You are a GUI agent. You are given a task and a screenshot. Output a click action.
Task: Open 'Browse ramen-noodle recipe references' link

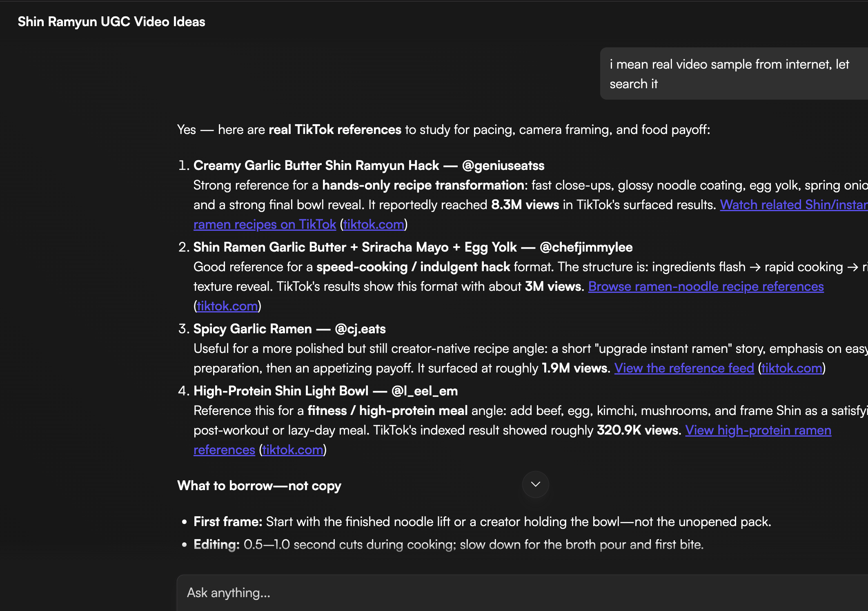tap(706, 286)
